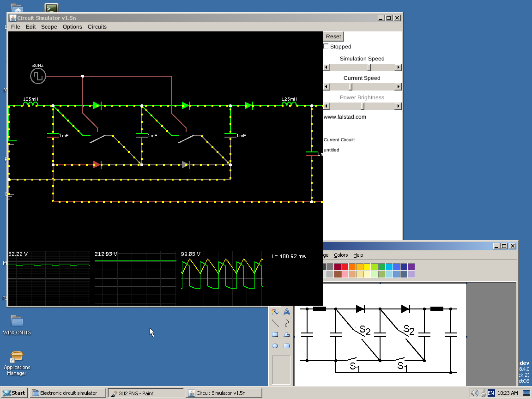Click the www.falstad.com text
532x399 pixels.
[x=345, y=117]
